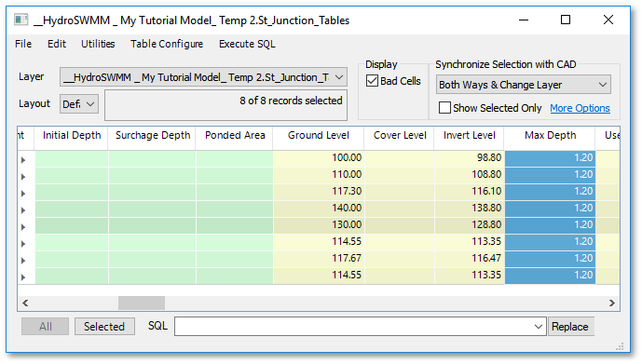Click the Ground Level cell 140.00
The height and width of the screenshot is (364, 642).
(319, 209)
